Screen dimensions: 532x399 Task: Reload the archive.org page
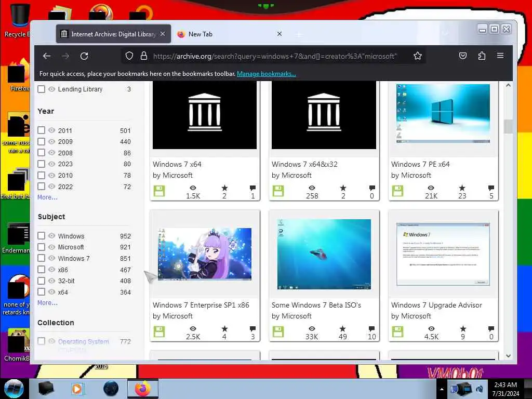point(84,56)
